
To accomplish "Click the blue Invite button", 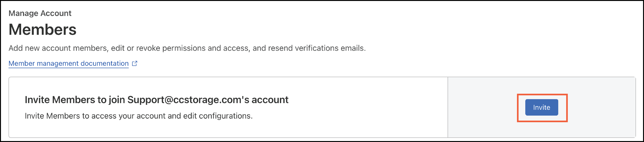I will [541, 107].
